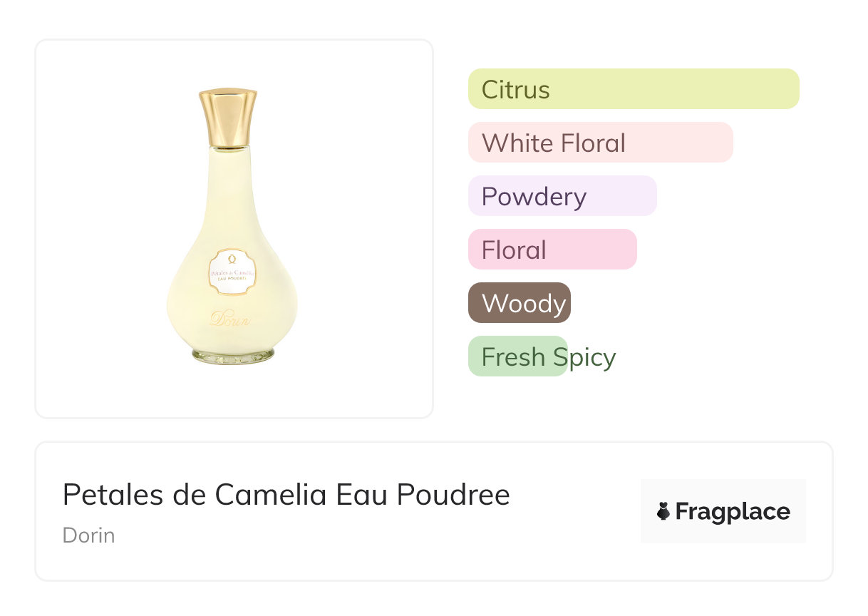Select the pink Floral accord bar
This screenshot has width=868, height=616.
[x=552, y=250]
